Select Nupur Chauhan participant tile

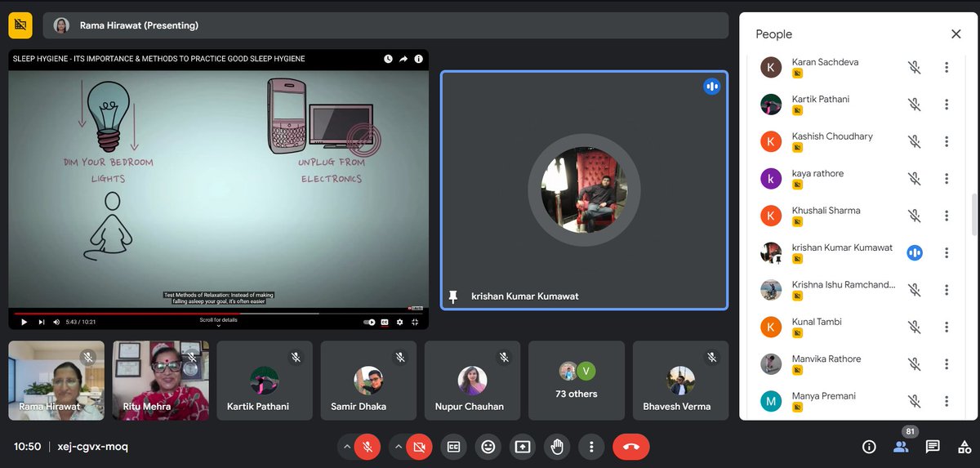472,381
